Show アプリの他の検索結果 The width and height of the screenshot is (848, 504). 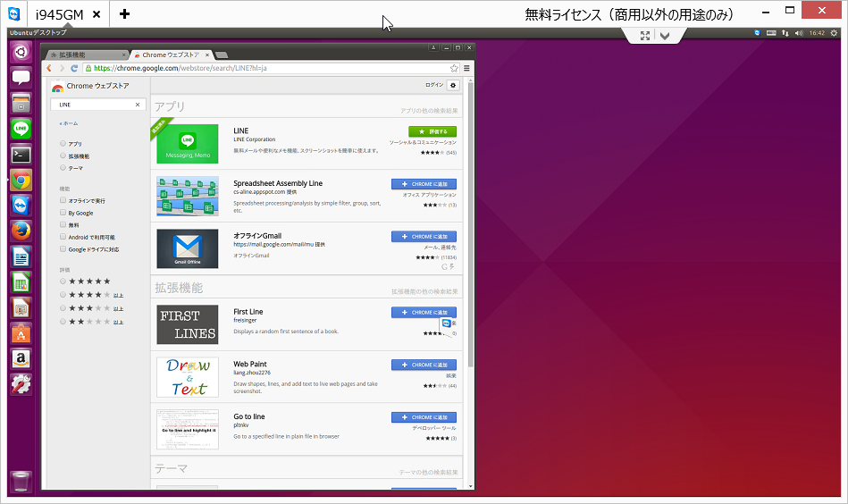point(429,110)
